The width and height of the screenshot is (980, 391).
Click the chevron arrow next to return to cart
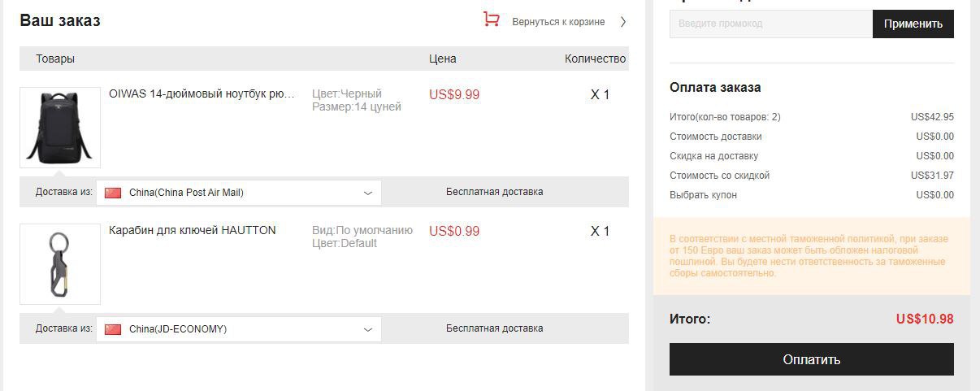[623, 22]
